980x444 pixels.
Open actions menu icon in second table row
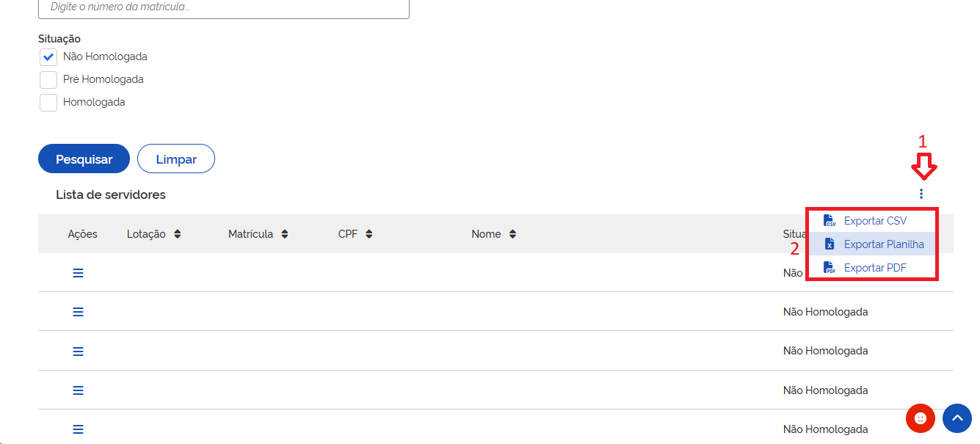click(x=78, y=312)
